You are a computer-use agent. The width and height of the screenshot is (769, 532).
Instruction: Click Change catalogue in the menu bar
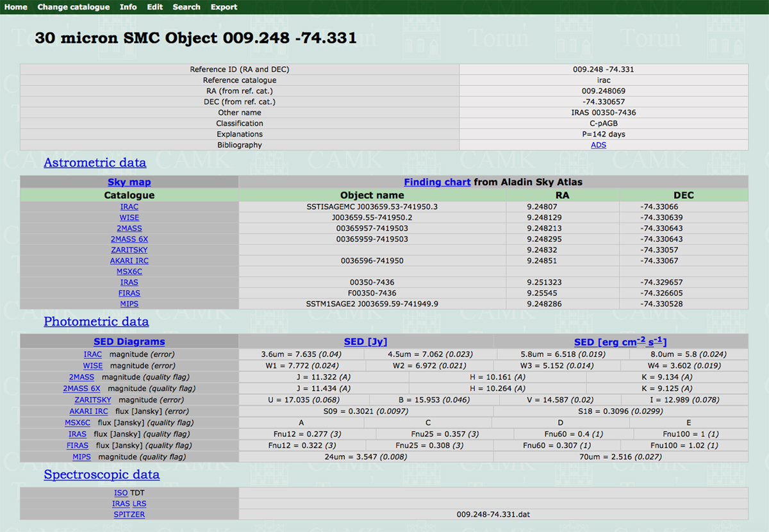pyautogui.click(x=73, y=7)
